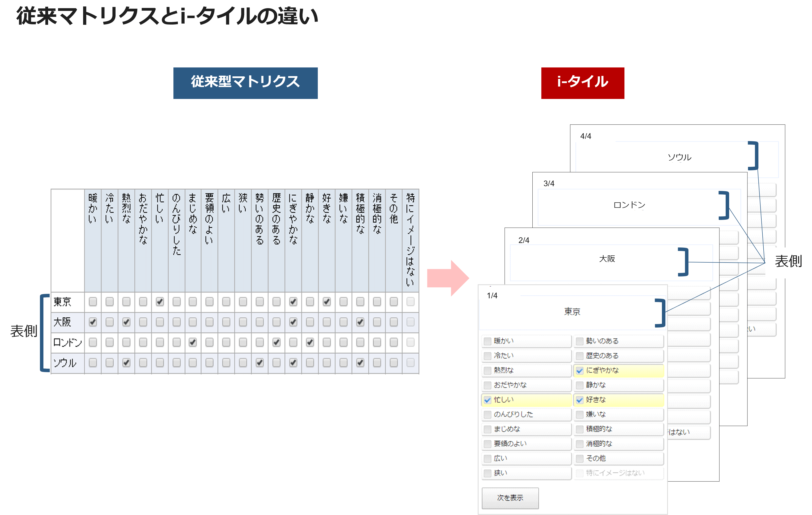
Task: Uncheck matrix 大阪 row 暖かい checkbox
Action: tap(93, 322)
